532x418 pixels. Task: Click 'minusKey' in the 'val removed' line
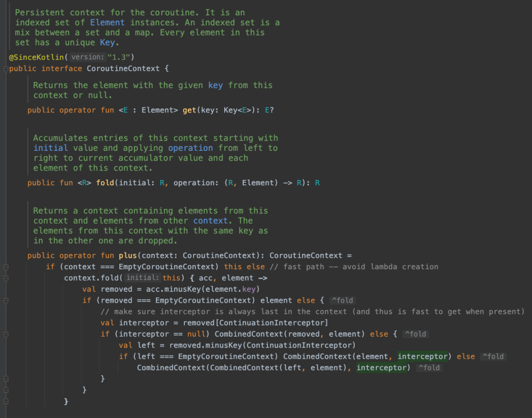point(183,289)
